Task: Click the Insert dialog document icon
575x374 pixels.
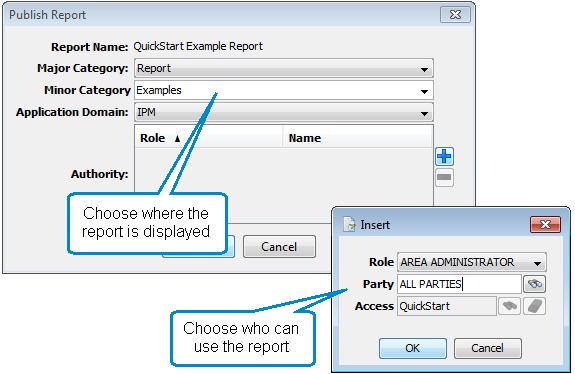Action: [349, 224]
